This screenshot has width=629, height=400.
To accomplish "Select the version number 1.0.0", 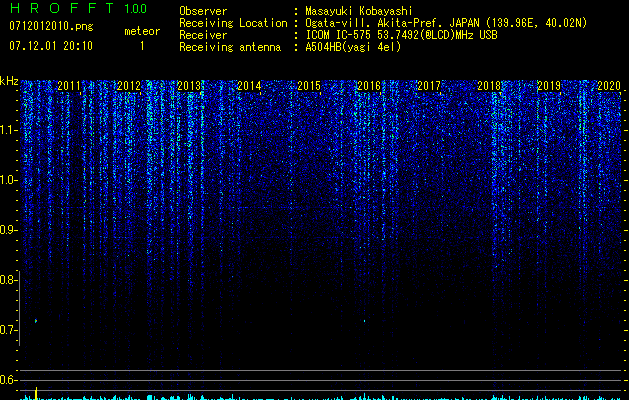I will (x=136, y=9).
